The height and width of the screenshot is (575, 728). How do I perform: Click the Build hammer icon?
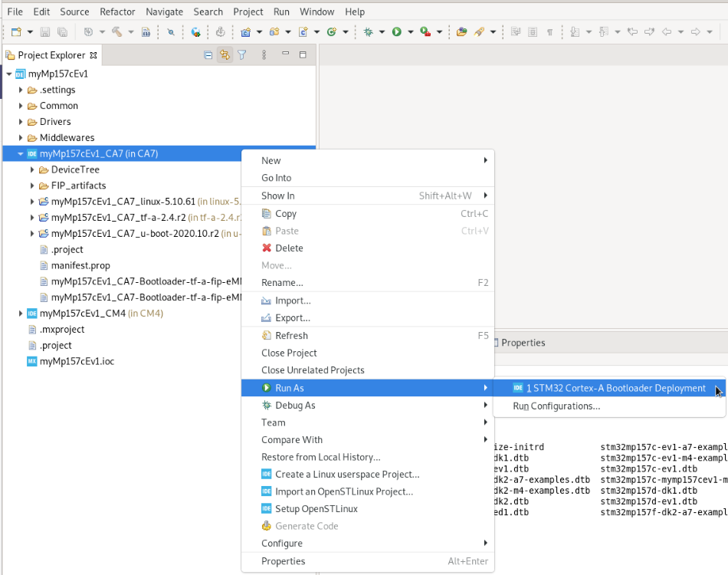(x=116, y=31)
